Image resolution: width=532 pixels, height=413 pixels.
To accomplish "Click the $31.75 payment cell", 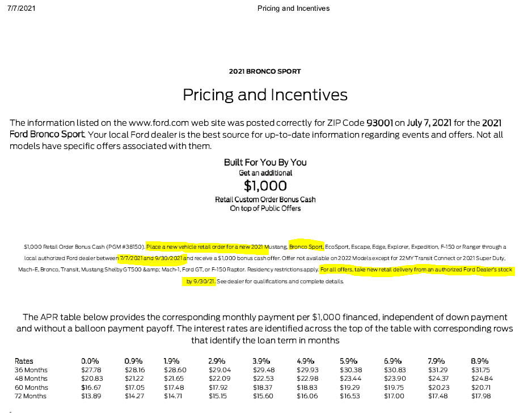I will (480, 370).
